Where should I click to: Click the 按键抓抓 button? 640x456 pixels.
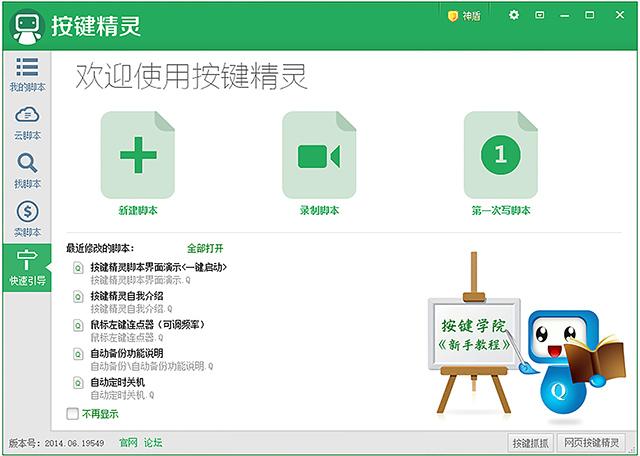point(531,443)
